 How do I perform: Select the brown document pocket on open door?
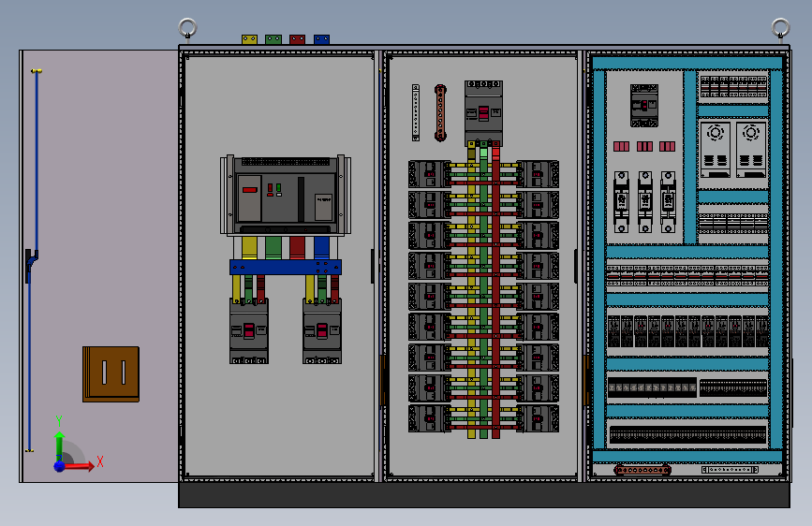pyautogui.click(x=111, y=373)
